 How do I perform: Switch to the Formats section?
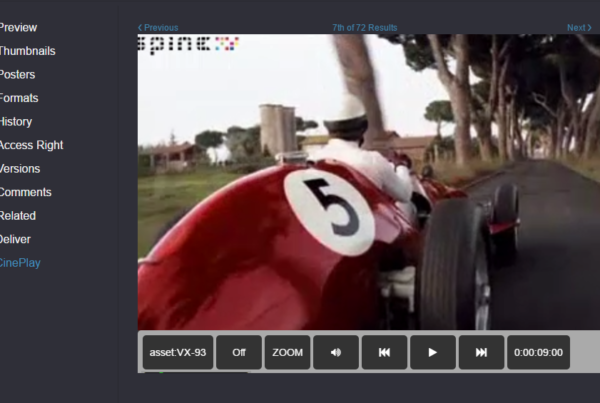[19, 98]
